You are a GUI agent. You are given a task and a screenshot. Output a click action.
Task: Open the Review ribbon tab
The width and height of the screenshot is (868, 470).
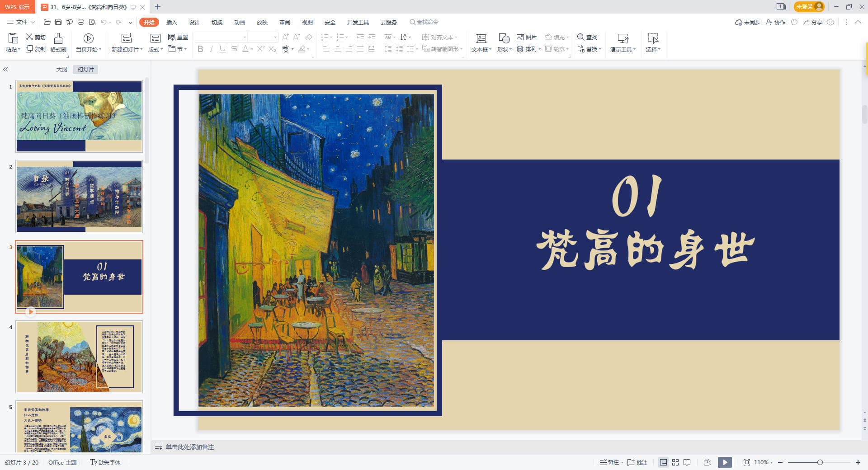tap(284, 22)
